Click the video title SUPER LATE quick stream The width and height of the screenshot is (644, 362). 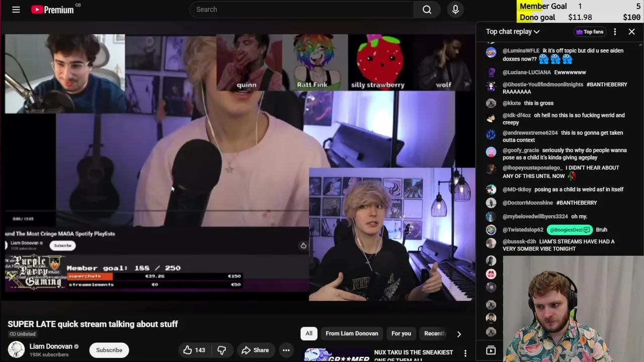coord(93,324)
